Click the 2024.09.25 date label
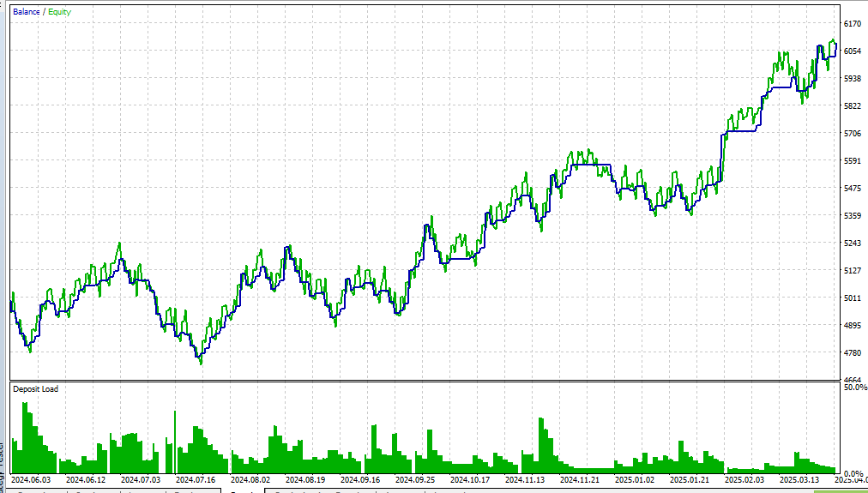The image size is (868, 493). tap(415, 480)
